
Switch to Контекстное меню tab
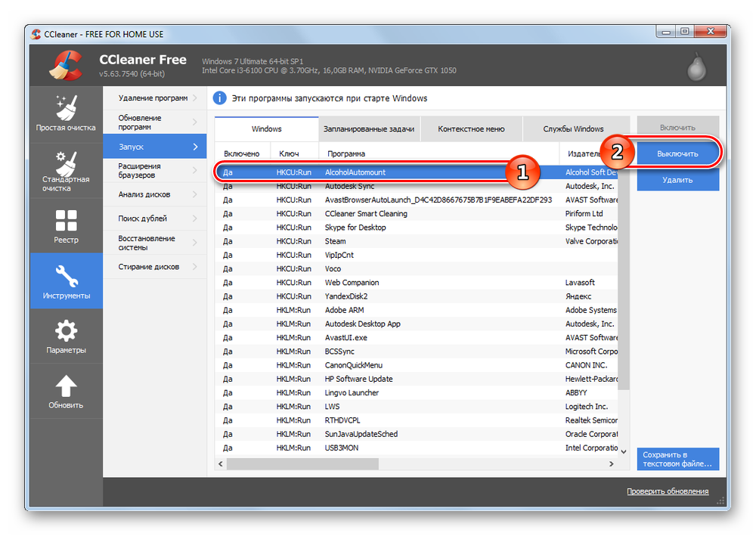[471, 129]
